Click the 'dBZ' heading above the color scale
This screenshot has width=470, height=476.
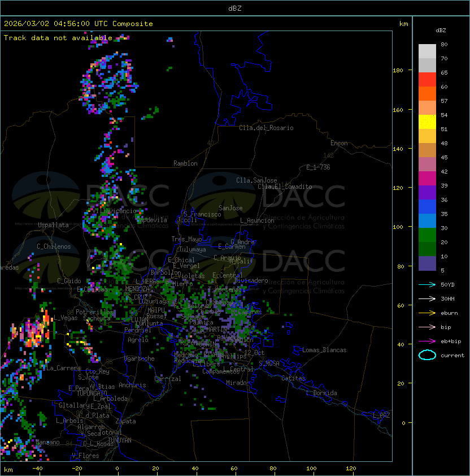point(441,31)
